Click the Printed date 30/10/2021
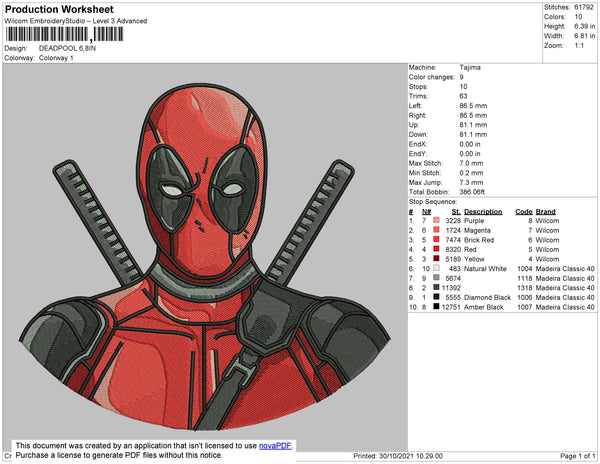 pos(398,456)
